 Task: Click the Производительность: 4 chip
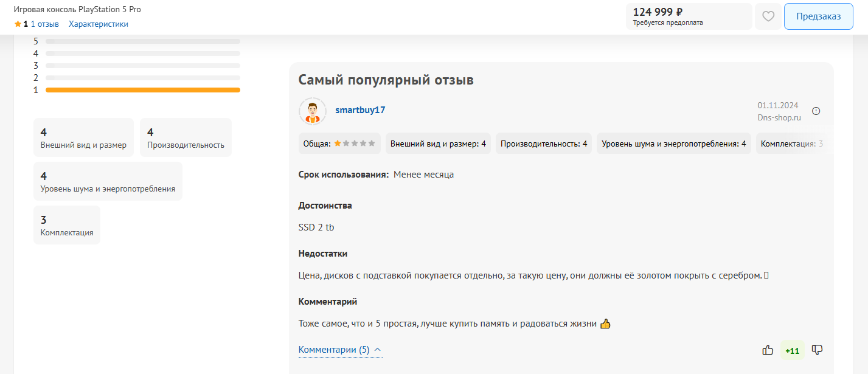click(x=544, y=144)
